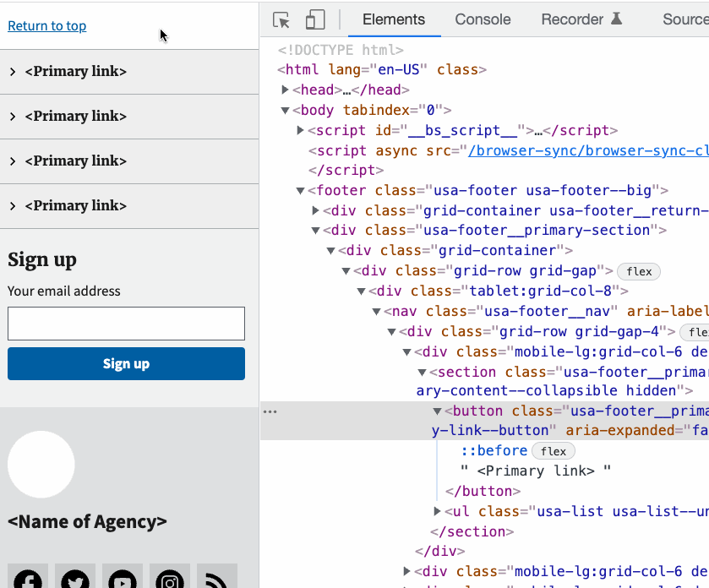This screenshot has height=588, width=709.
Task: Expand the second Primary link accordion
Action: click(129, 116)
